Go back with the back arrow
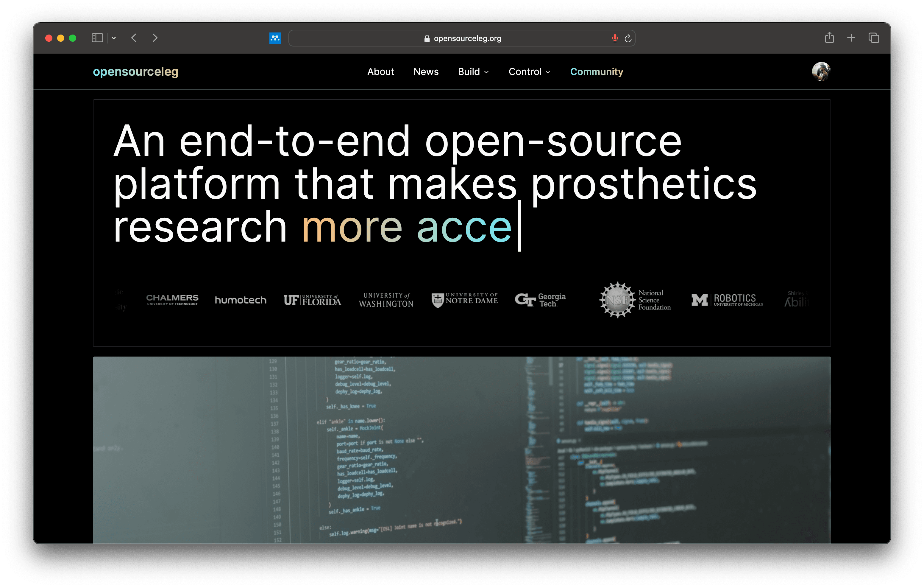The width and height of the screenshot is (924, 588). [x=134, y=38]
